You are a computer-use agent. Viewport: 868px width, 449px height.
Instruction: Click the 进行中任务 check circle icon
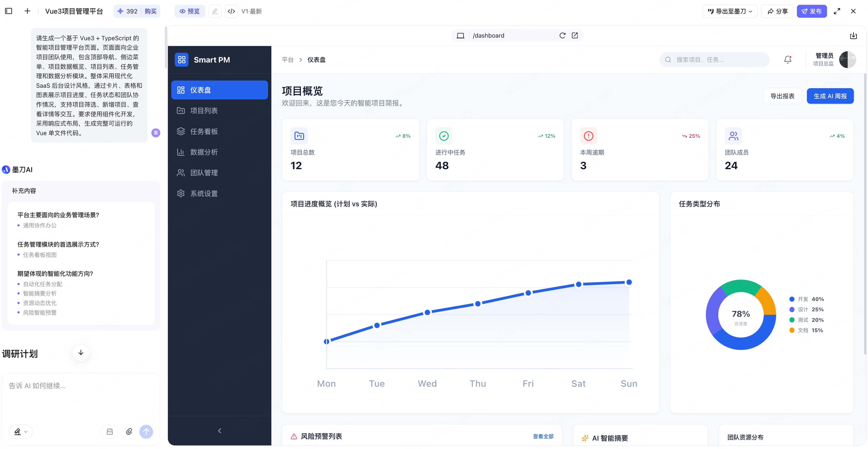pyautogui.click(x=444, y=136)
